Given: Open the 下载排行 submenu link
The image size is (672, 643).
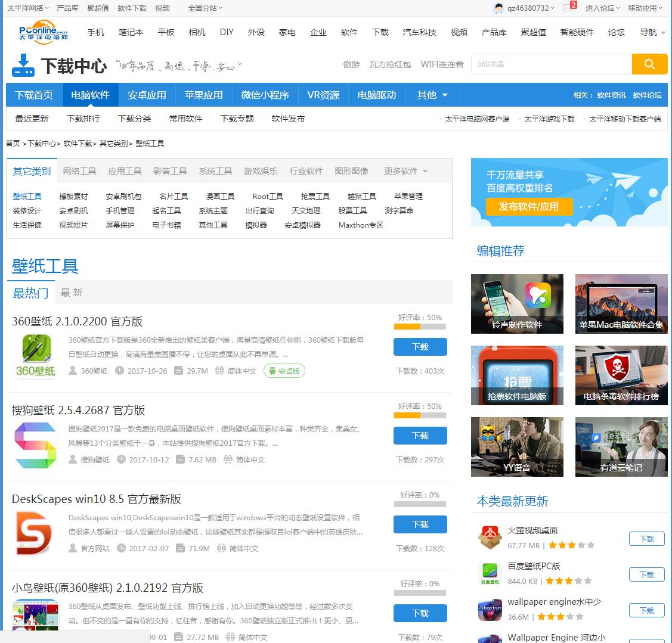Looking at the screenshot, I should (83, 119).
